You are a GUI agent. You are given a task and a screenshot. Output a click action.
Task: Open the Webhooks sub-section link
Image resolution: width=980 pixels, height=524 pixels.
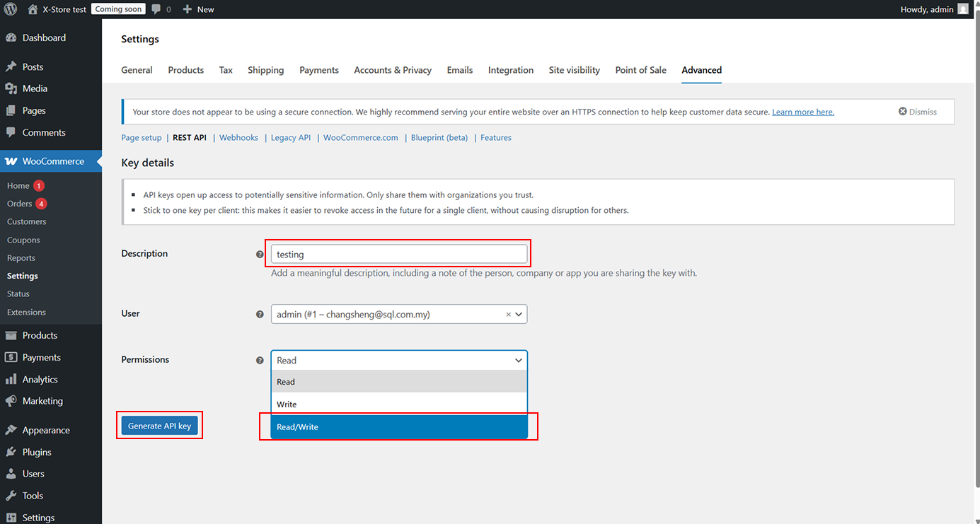point(238,138)
